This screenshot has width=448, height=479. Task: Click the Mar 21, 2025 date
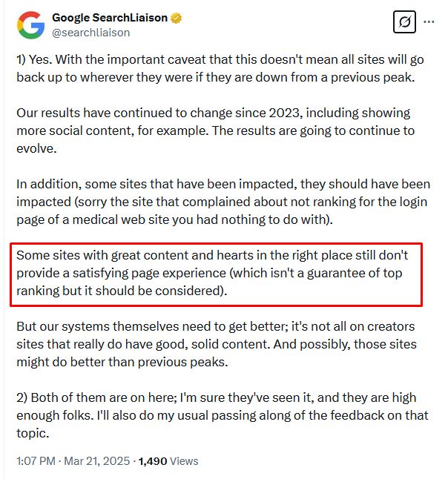pos(97,460)
